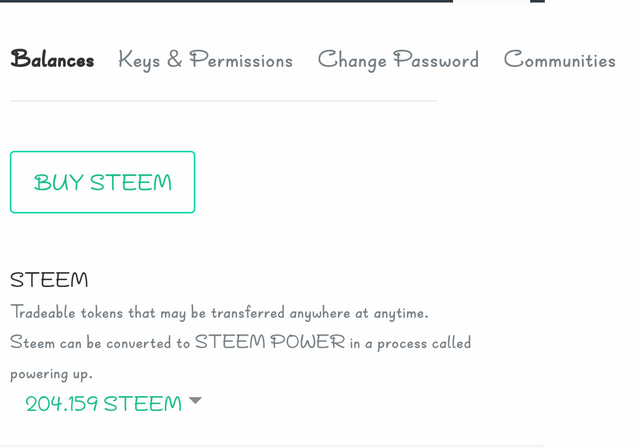Expand the 204.159 STEEM balance menu
This screenshot has width=640, height=447.
coord(103,404)
